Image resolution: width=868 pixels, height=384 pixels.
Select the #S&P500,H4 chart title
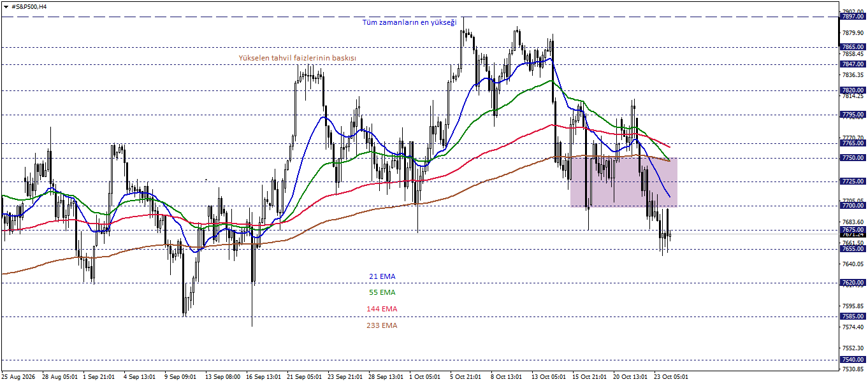(x=29, y=6)
